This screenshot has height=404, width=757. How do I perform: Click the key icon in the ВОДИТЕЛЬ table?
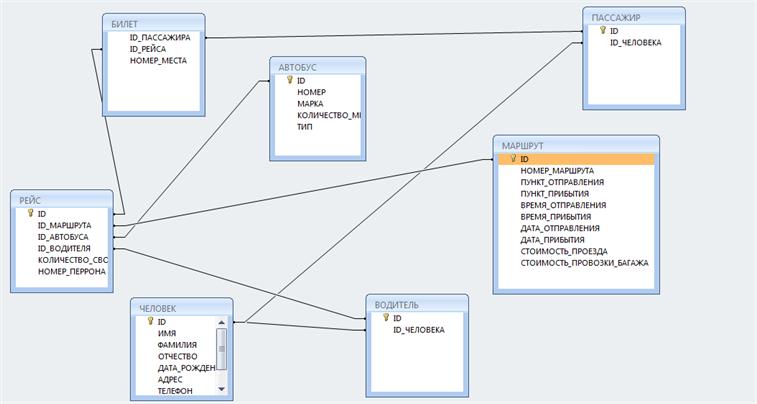click(385, 318)
